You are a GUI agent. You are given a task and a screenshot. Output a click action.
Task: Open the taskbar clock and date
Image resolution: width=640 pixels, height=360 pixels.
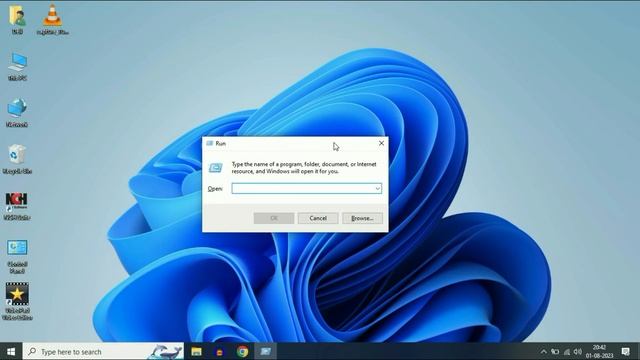click(x=600, y=351)
